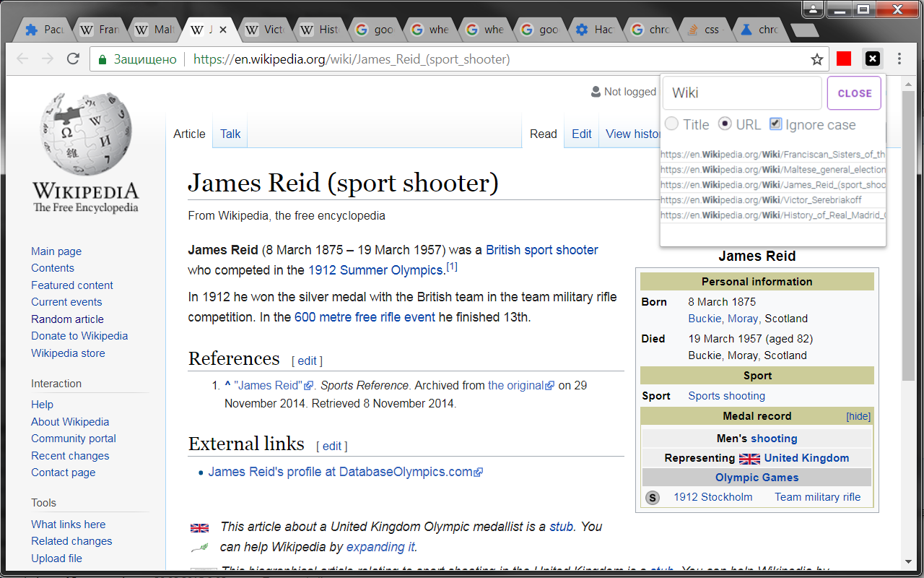
Task: Open the Chrome three-dot menu
Action: (x=899, y=59)
